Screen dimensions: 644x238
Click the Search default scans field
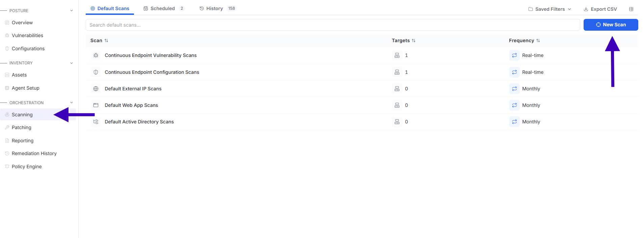click(333, 25)
